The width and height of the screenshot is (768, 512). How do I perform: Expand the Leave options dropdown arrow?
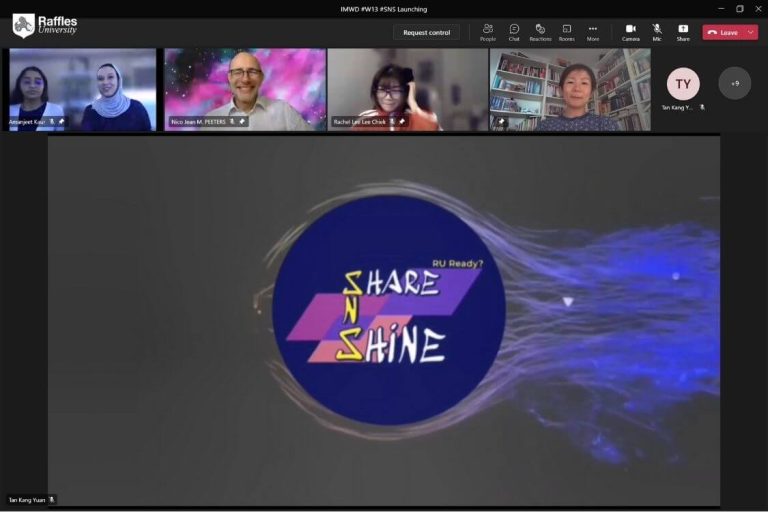point(750,32)
